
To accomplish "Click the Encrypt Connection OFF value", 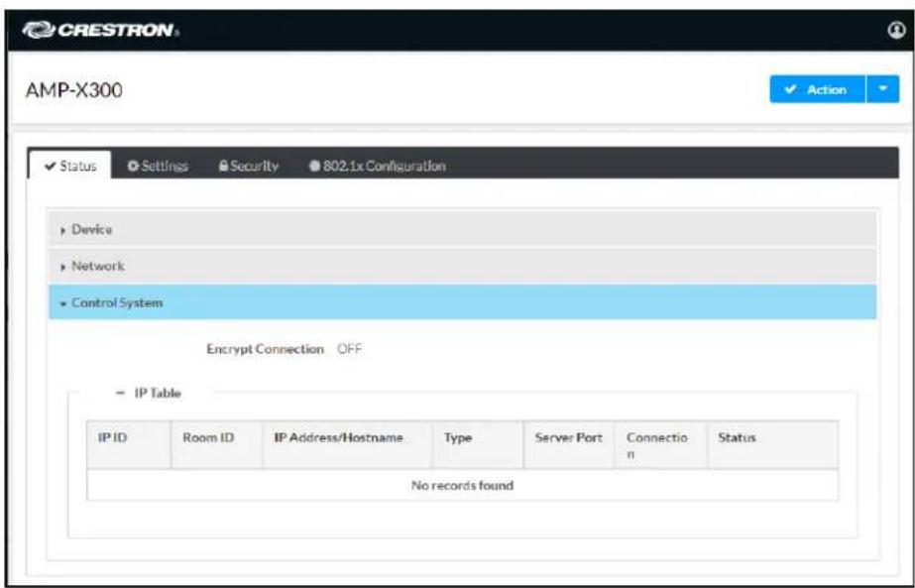I will (349, 349).
